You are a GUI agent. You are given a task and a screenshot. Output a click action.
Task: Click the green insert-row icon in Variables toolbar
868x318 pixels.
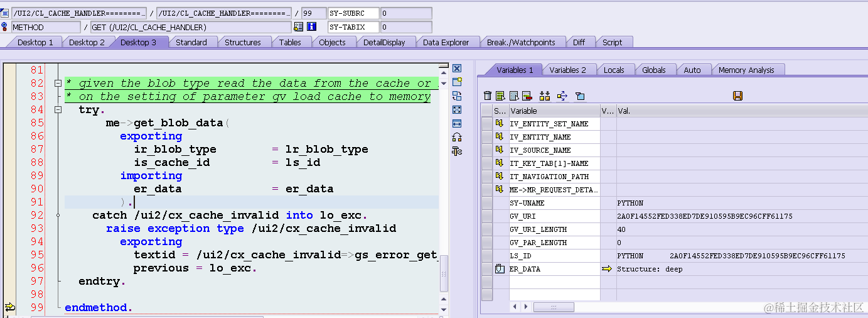(x=500, y=96)
